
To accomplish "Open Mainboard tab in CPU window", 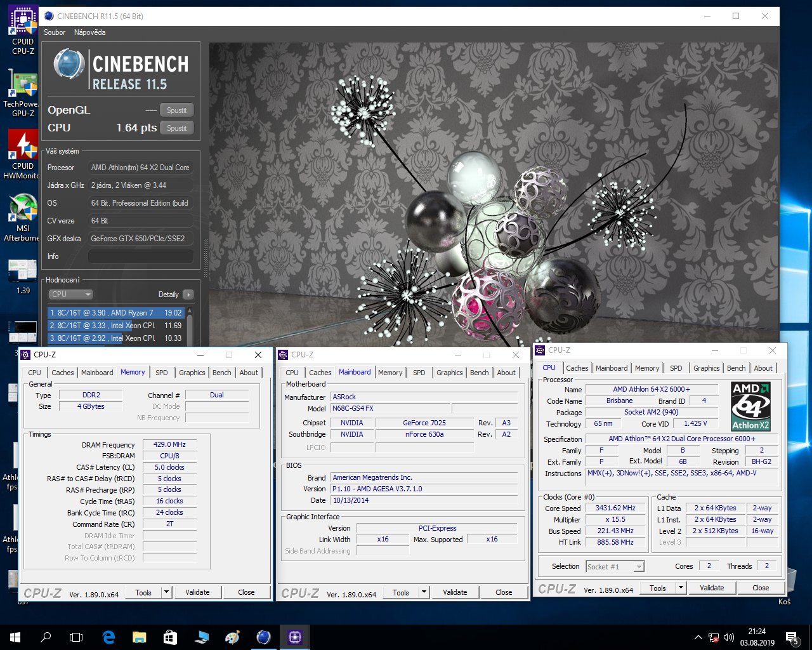I will tap(612, 368).
